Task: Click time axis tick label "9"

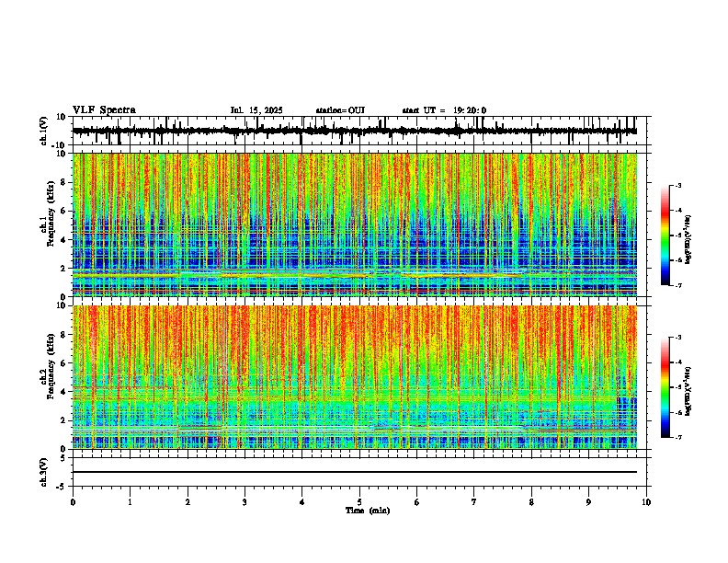Action: (588, 502)
